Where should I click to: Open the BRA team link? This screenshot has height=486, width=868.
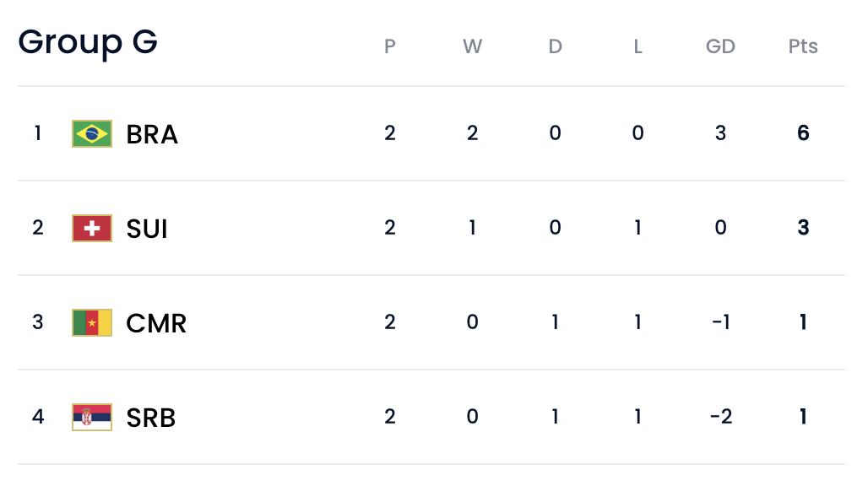(x=152, y=134)
